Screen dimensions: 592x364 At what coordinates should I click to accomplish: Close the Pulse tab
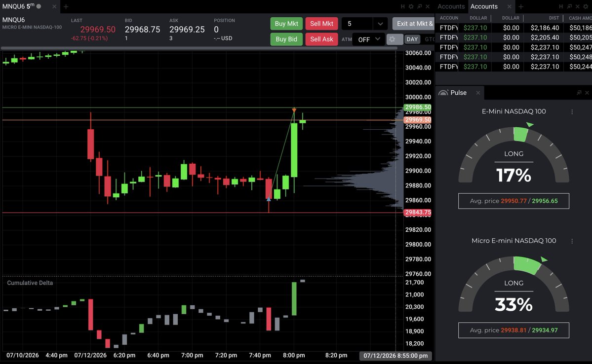click(478, 93)
